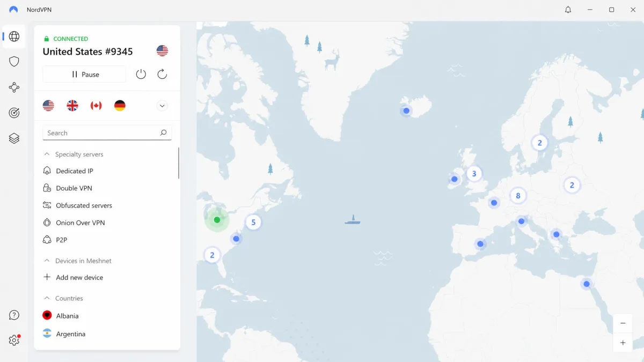Expand the recent connections chevron
The width and height of the screenshot is (644, 362).
click(x=162, y=106)
